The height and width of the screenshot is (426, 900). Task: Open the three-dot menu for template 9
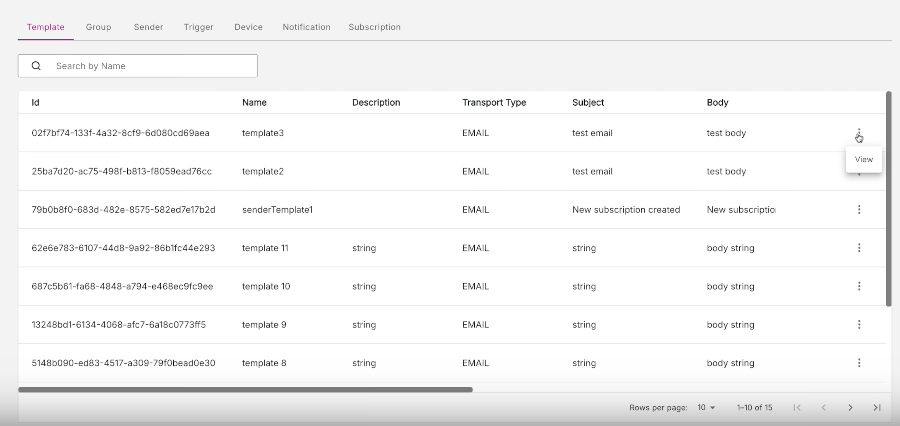(859, 324)
